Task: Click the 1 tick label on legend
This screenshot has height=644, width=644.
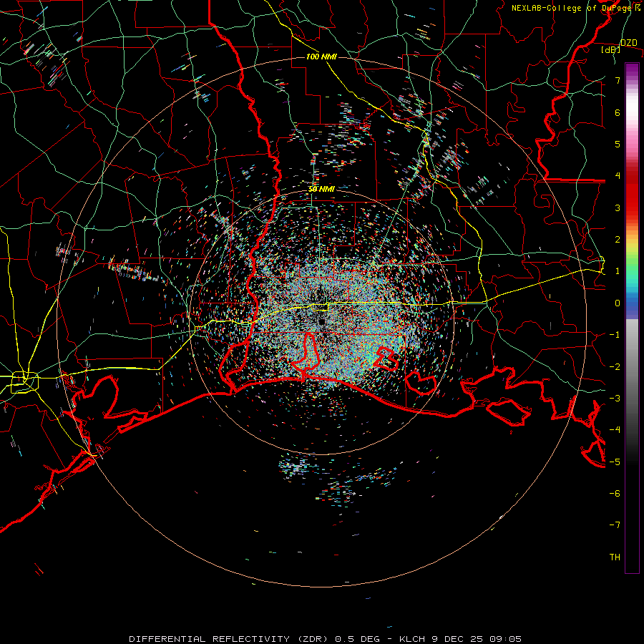Action: point(618,271)
